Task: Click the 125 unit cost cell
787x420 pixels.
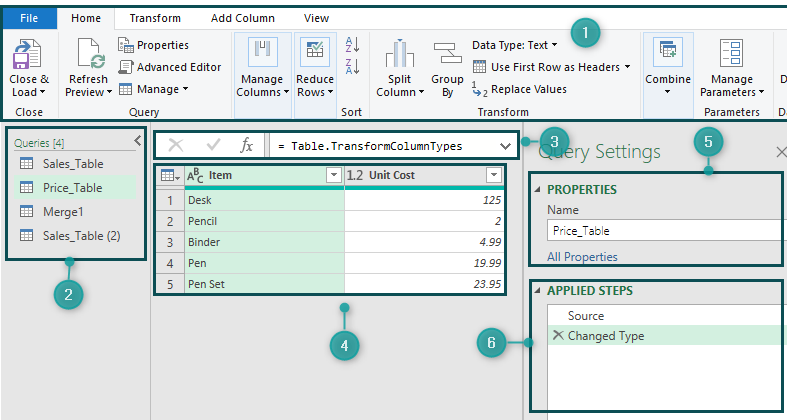Action: [x=424, y=200]
